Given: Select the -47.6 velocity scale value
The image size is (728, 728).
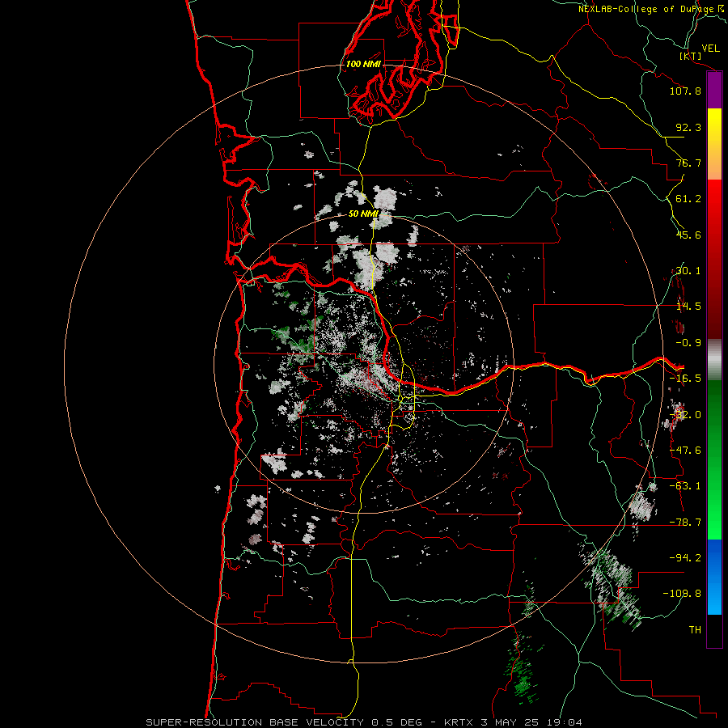Looking at the screenshot, I should pyautogui.click(x=685, y=451).
